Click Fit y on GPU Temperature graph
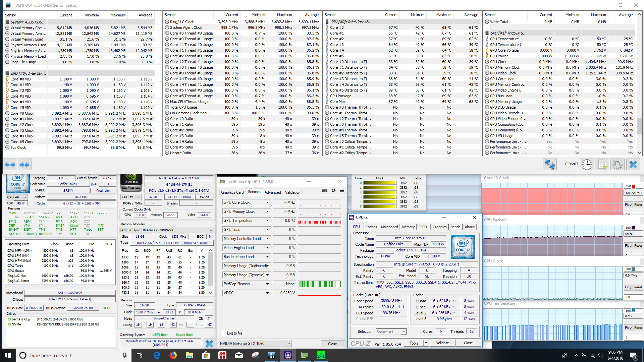 628,328
